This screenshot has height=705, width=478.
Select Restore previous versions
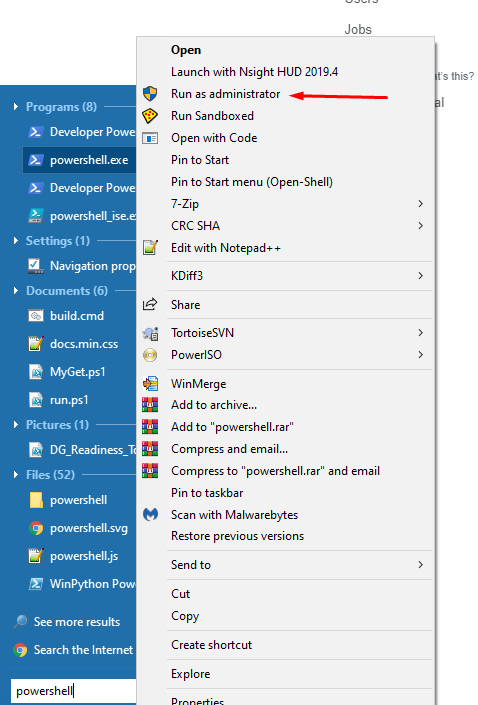[237, 536]
